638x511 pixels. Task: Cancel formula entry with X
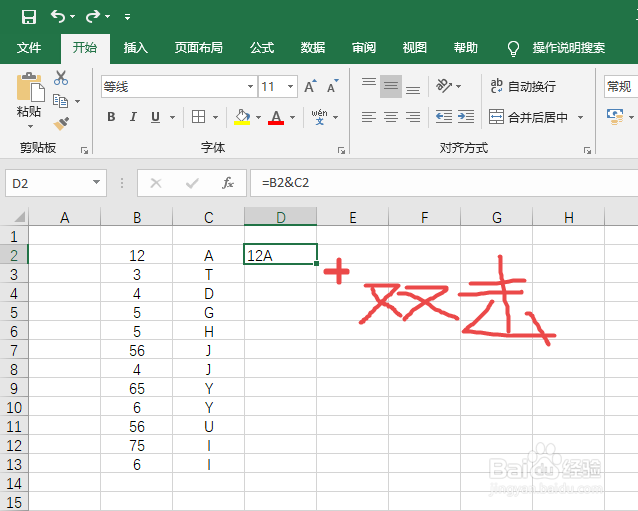[x=156, y=183]
